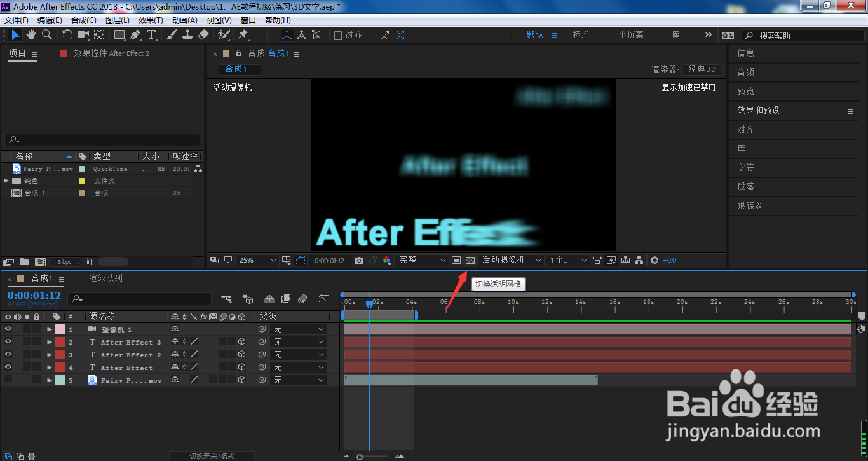Activate Local Axis mode icon
Image resolution: width=868 pixels, height=461 pixels.
287,35
